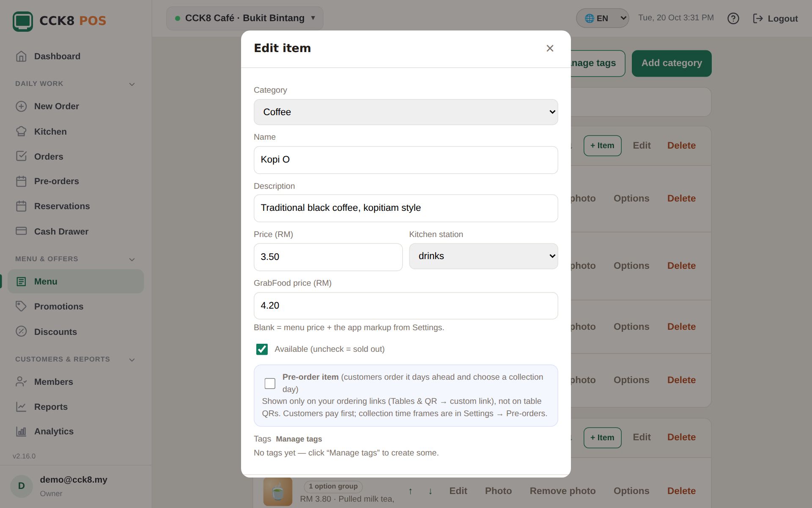812x508 pixels.
Task: Click Manage tags link in dialog
Action: pos(299,439)
